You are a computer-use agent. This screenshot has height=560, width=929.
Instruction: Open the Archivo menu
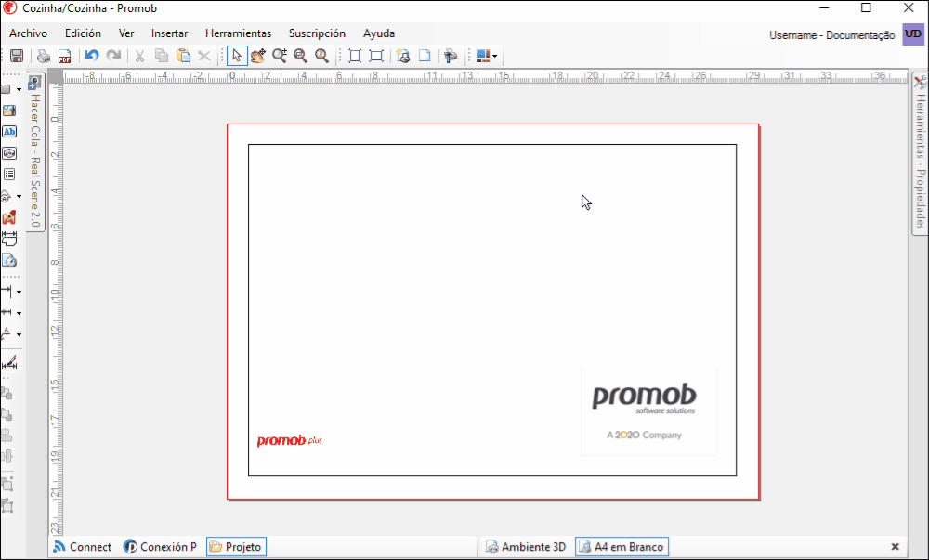click(x=28, y=33)
